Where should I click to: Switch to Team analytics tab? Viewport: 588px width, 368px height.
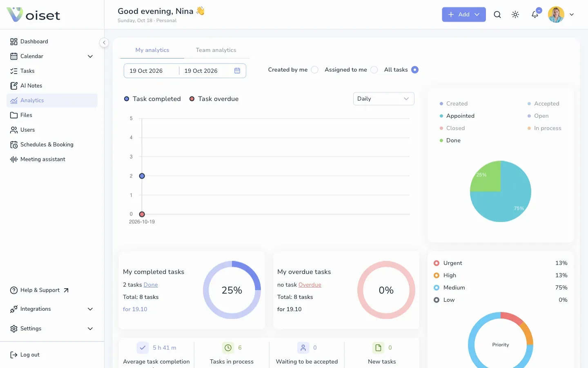click(x=216, y=50)
